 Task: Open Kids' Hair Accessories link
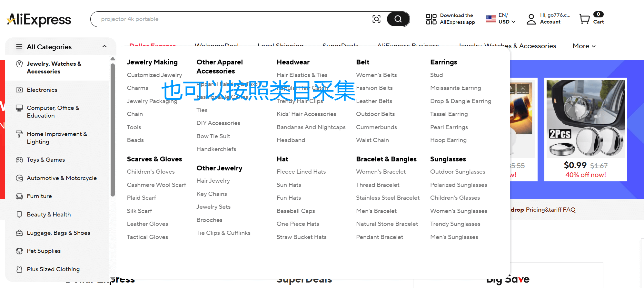point(306,114)
